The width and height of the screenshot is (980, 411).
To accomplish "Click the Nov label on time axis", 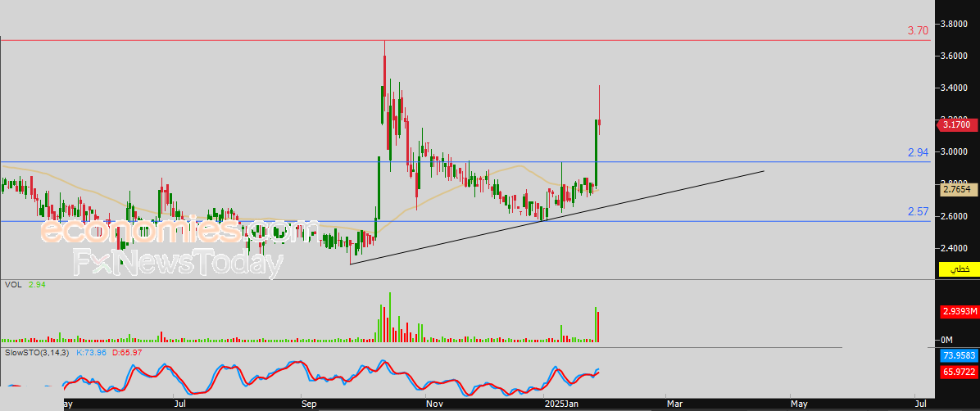I will coord(433,404).
